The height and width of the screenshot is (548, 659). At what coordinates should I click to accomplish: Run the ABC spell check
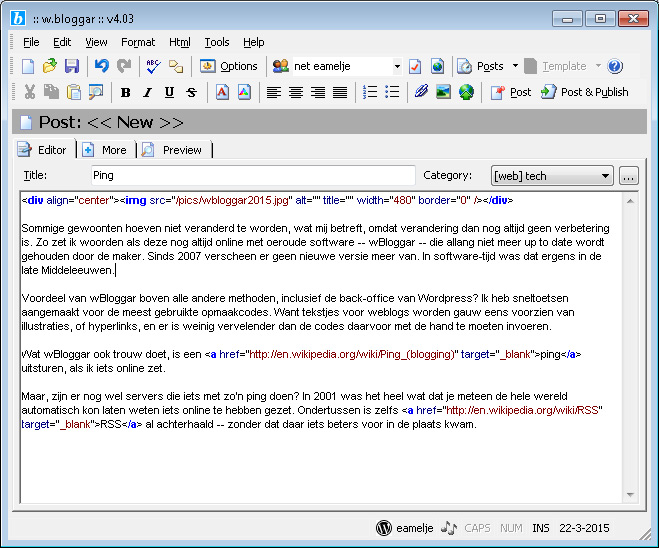click(153, 66)
